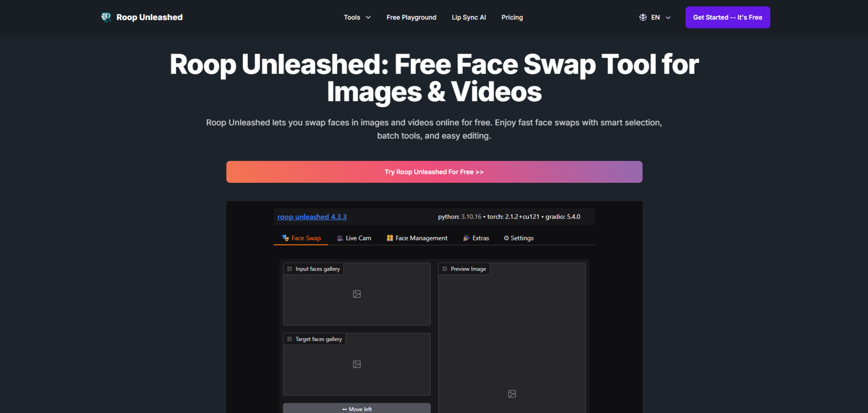This screenshot has height=413, width=868.
Task: Open the EN language selector
Action: tap(655, 17)
